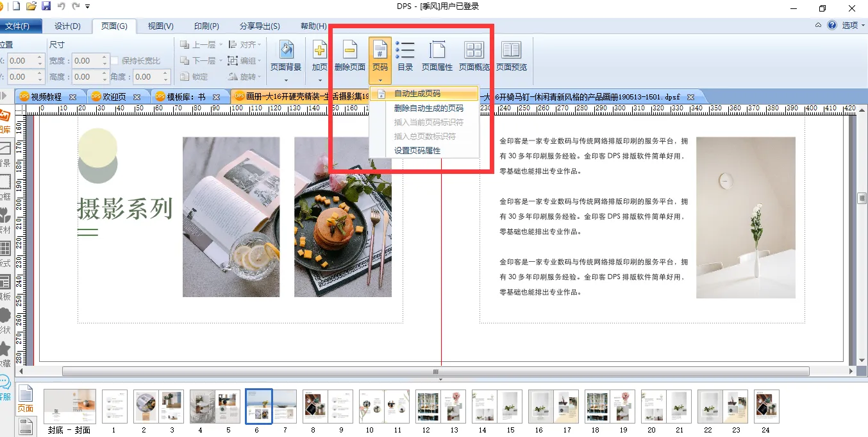Switch to the 模板库：书 document tab
This screenshot has height=437, width=868.
[x=186, y=97]
